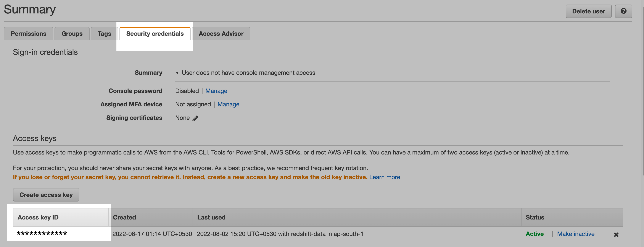The height and width of the screenshot is (247, 644).
Task: Select the Security credentials tab
Action: (155, 34)
